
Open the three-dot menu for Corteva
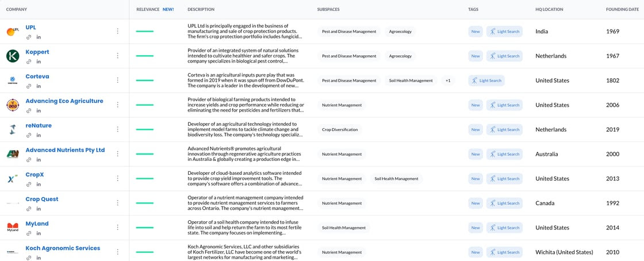pyautogui.click(x=117, y=80)
